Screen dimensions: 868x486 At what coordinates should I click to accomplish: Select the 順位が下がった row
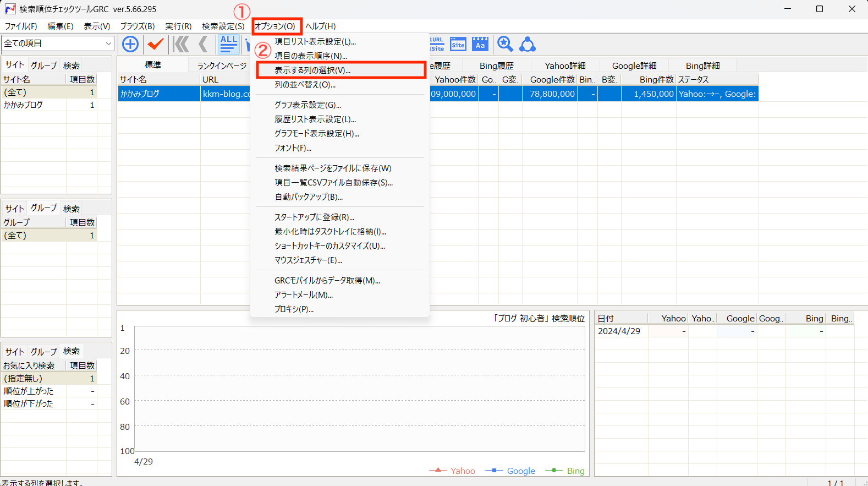coord(49,403)
